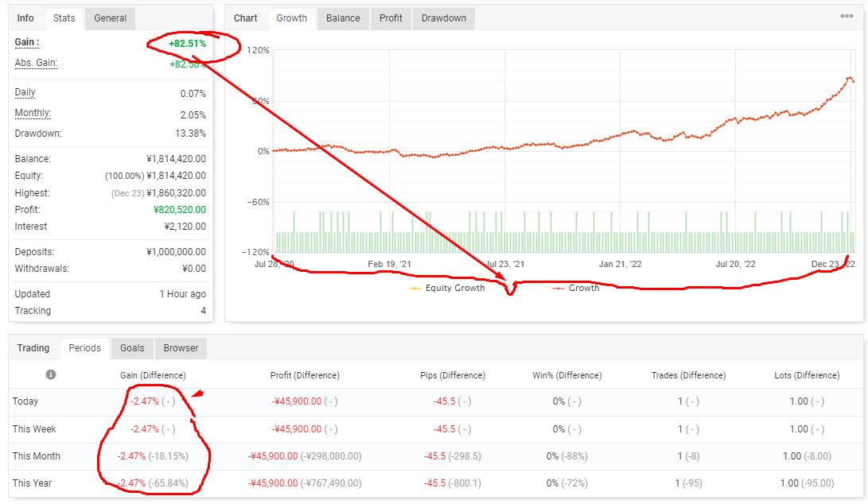Click the Pips (Difference) column header
Image resolution: width=868 pixels, height=504 pixels.
(452, 375)
